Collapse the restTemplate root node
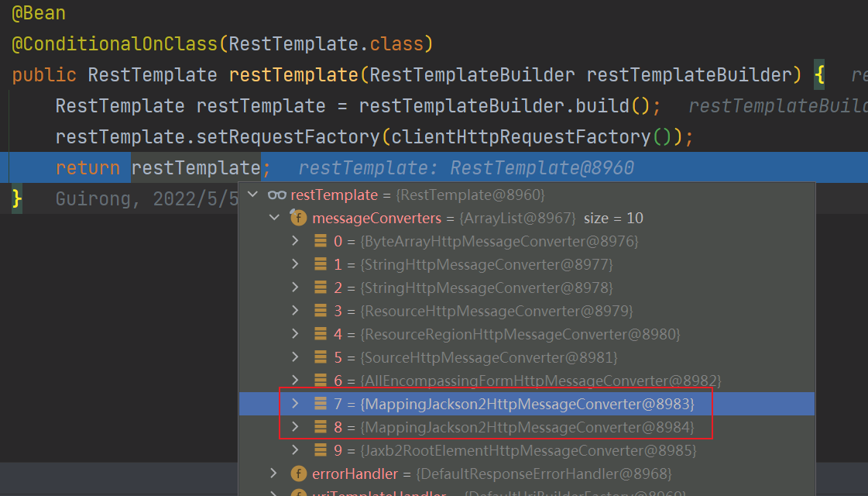The height and width of the screenshot is (496, 868). coord(253,195)
